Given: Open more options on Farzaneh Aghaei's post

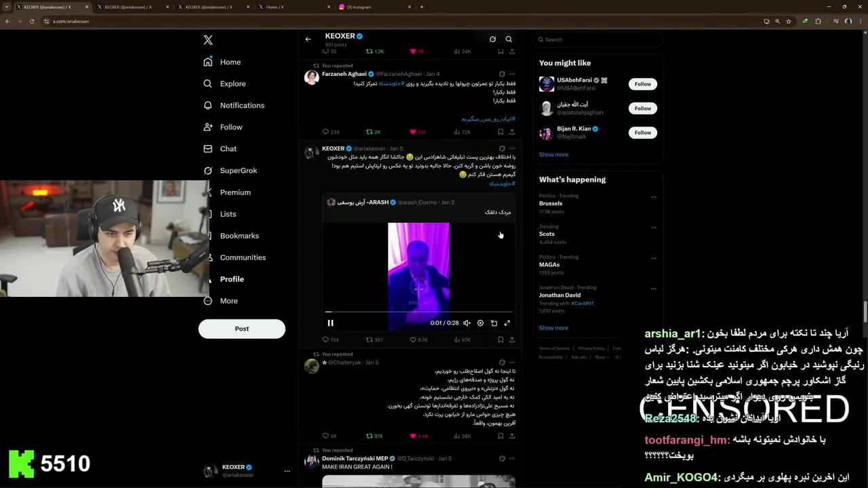Looking at the screenshot, I should [x=512, y=74].
